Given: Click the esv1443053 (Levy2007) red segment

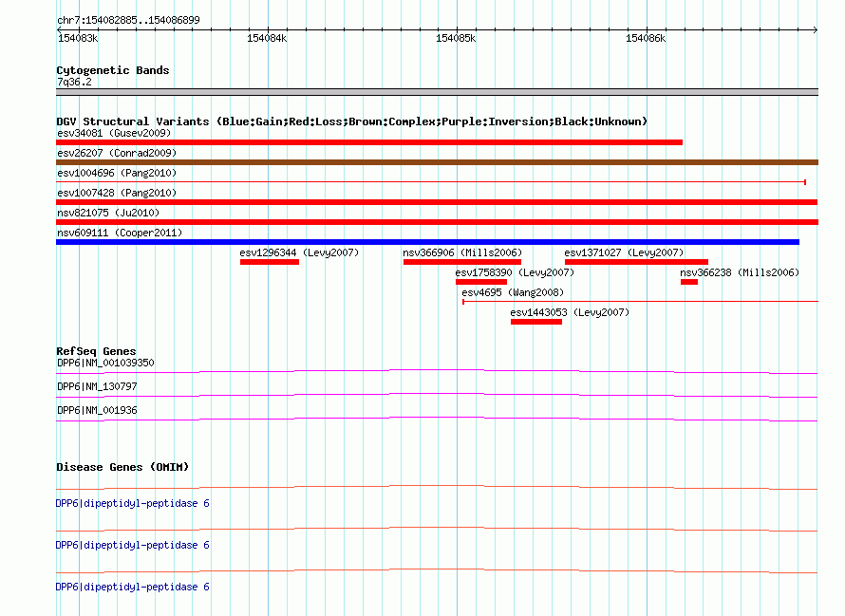Looking at the screenshot, I should (x=536, y=322).
